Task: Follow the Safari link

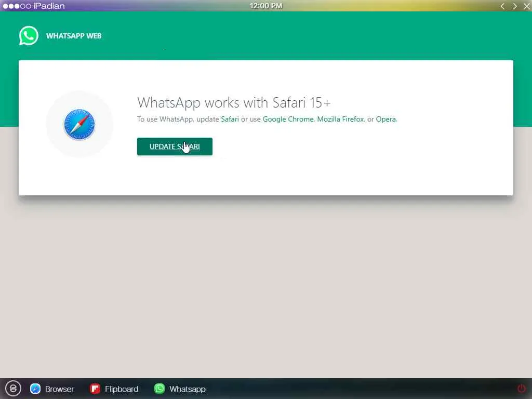Action: click(x=230, y=119)
